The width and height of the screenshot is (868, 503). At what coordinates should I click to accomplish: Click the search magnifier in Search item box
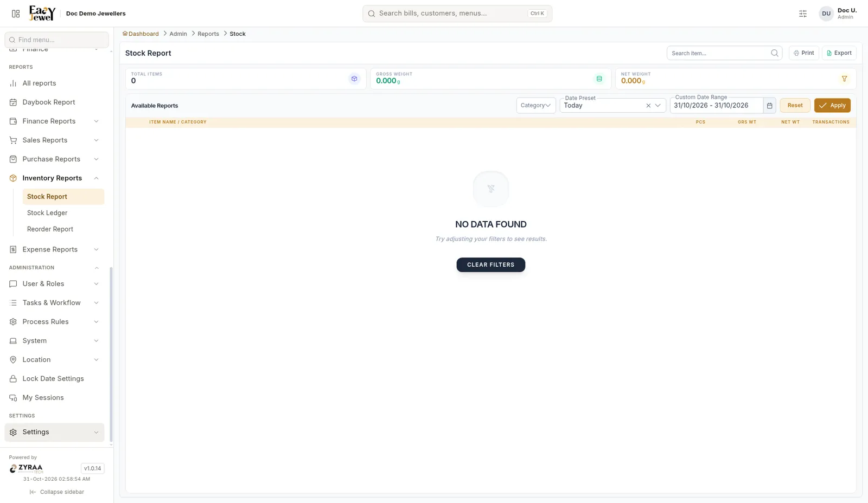click(775, 53)
